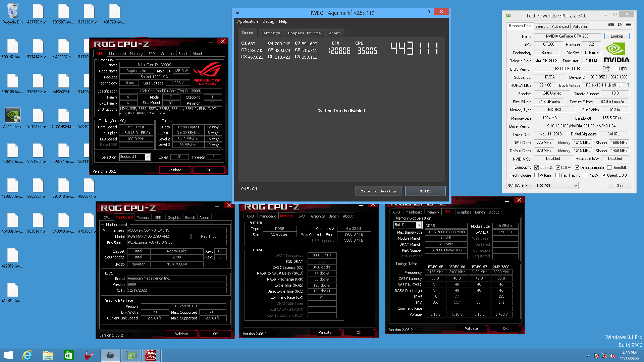
Task: Click OK in the CPU-Z SPD window
Action: coord(505,328)
